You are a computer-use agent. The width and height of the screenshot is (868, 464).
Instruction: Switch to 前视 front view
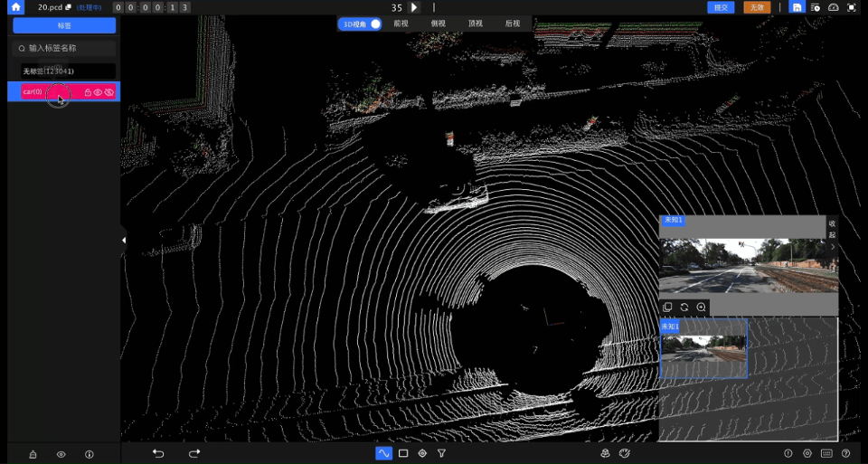(401, 24)
